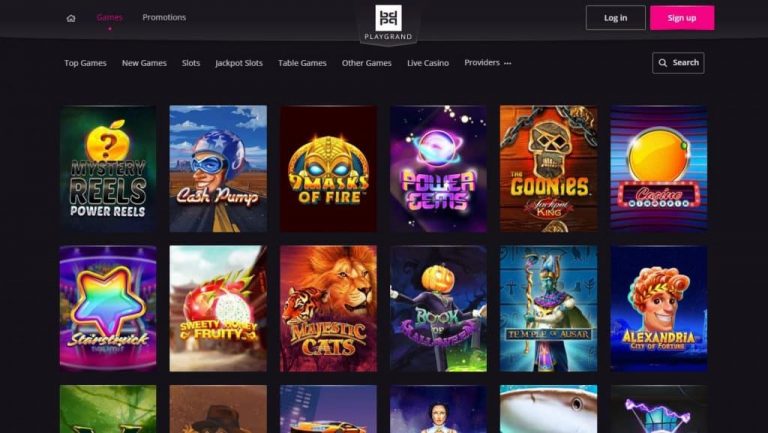
Task: Open Mystery Reels Power Reels game
Action: click(108, 168)
